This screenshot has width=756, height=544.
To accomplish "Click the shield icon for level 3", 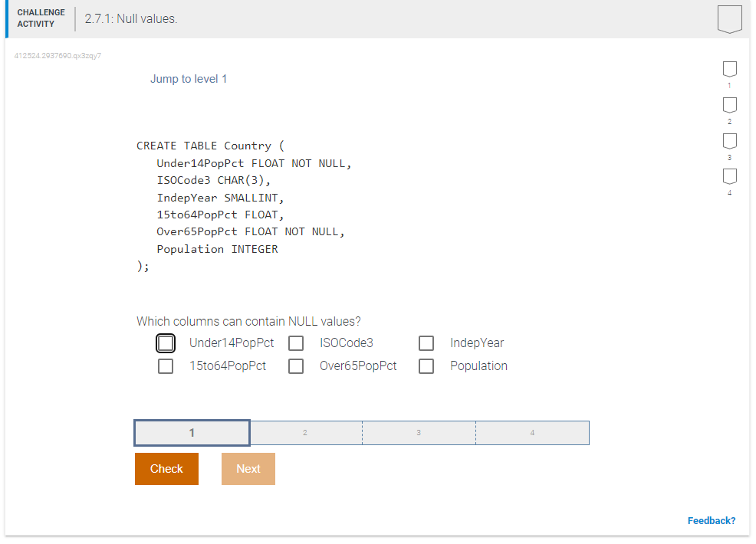I will [729, 140].
